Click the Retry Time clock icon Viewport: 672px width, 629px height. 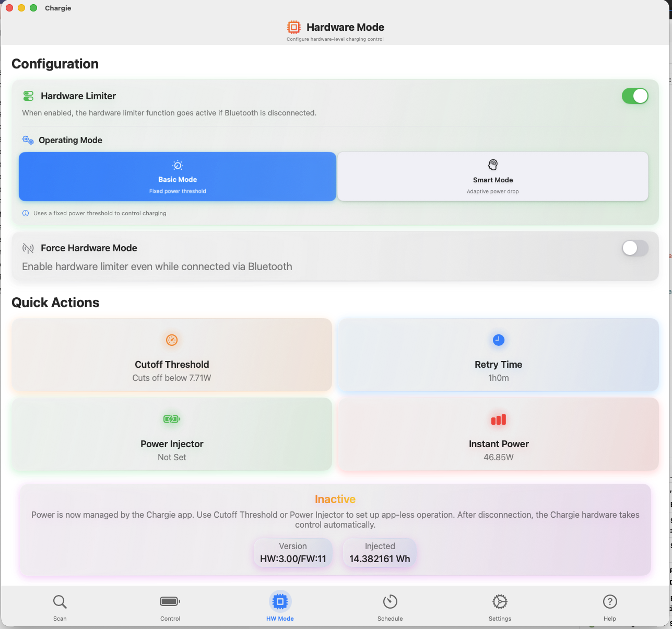coord(498,340)
